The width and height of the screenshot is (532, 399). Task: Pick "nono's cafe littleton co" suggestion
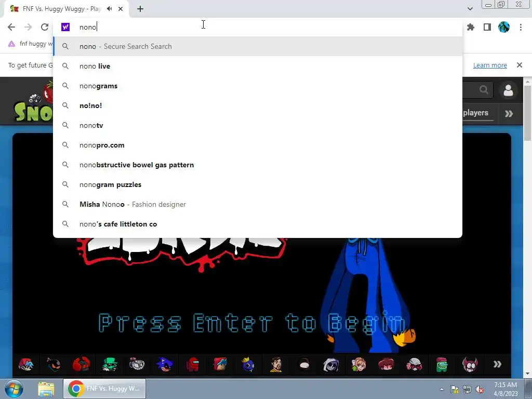coord(258,224)
